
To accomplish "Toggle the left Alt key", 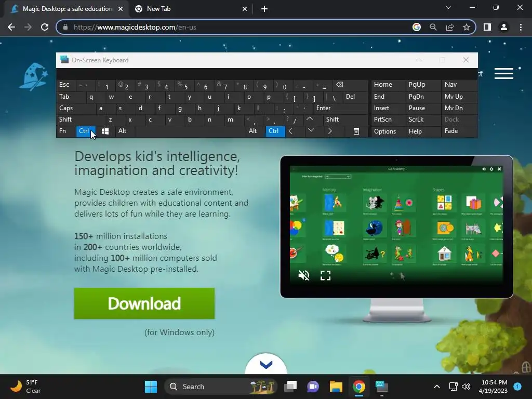I will [125, 131].
